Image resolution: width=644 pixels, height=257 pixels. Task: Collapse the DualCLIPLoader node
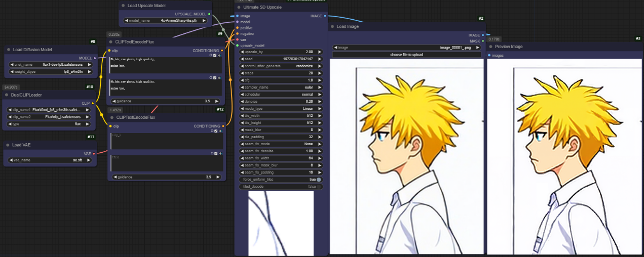(7, 95)
